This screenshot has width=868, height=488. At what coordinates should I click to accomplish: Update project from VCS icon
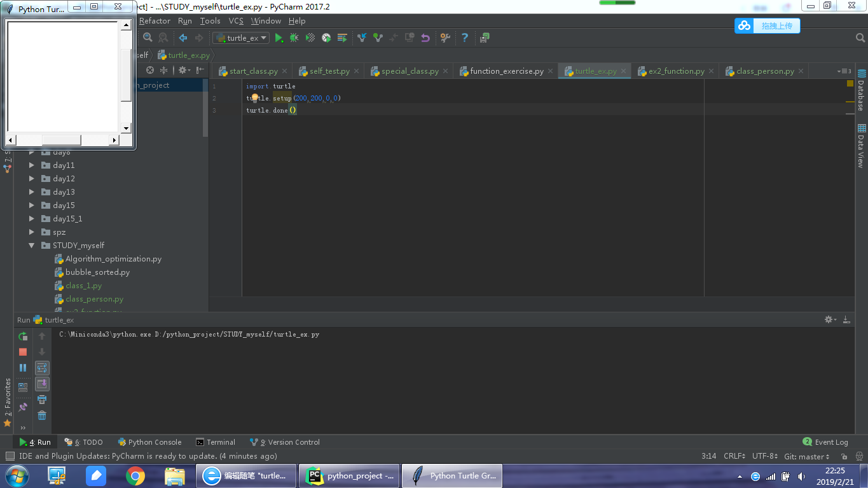coord(362,38)
